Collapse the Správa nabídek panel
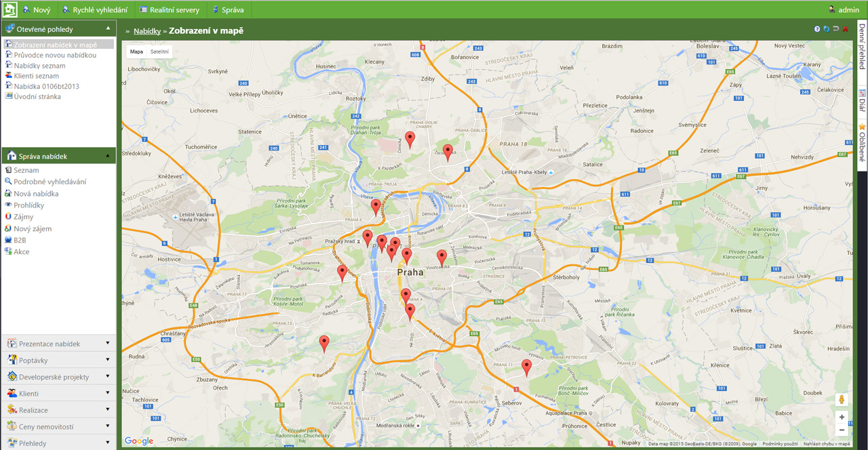This screenshot has height=450, width=868. 108,156
